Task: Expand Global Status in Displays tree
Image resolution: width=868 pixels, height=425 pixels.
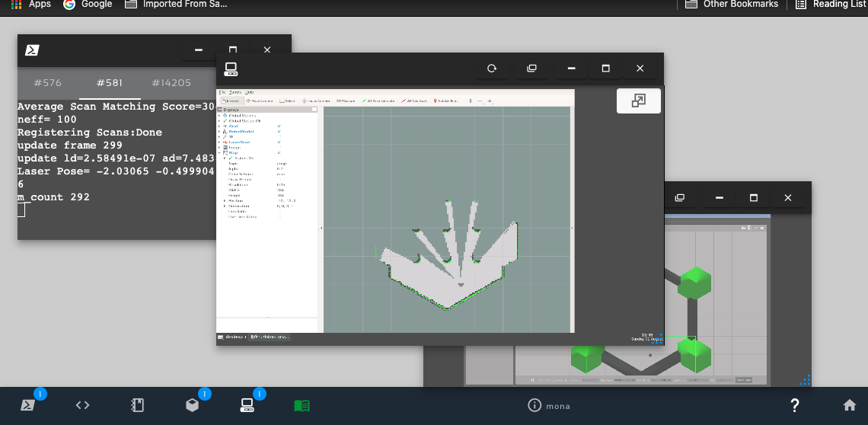Action: (219, 121)
